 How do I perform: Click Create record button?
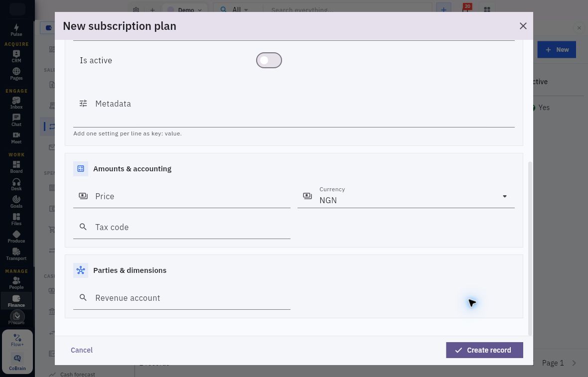tap(484, 350)
